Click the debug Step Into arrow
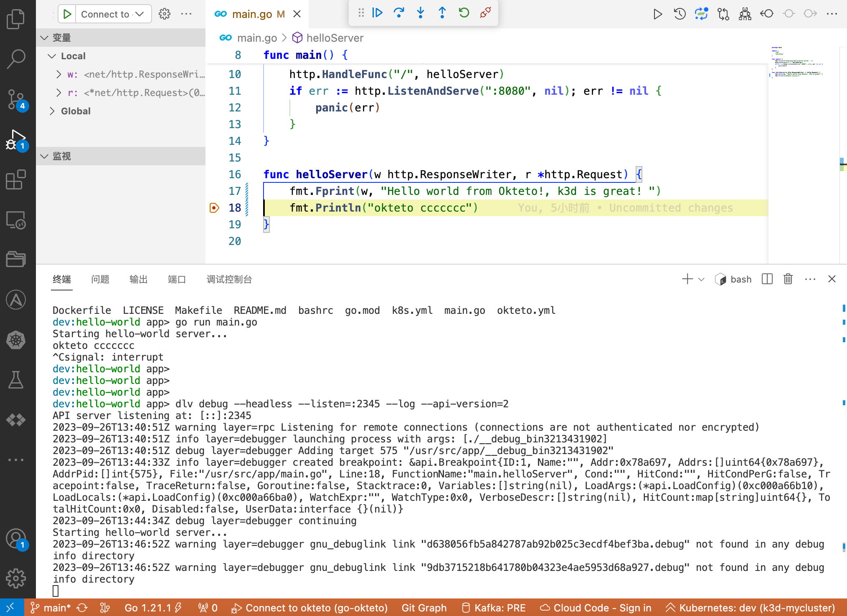The image size is (847, 616). [x=421, y=13]
